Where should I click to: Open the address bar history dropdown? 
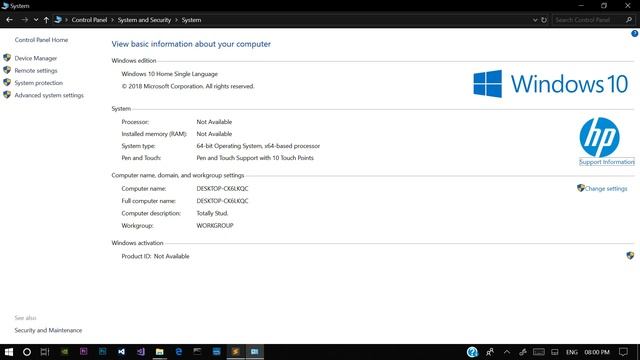click(x=535, y=20)
